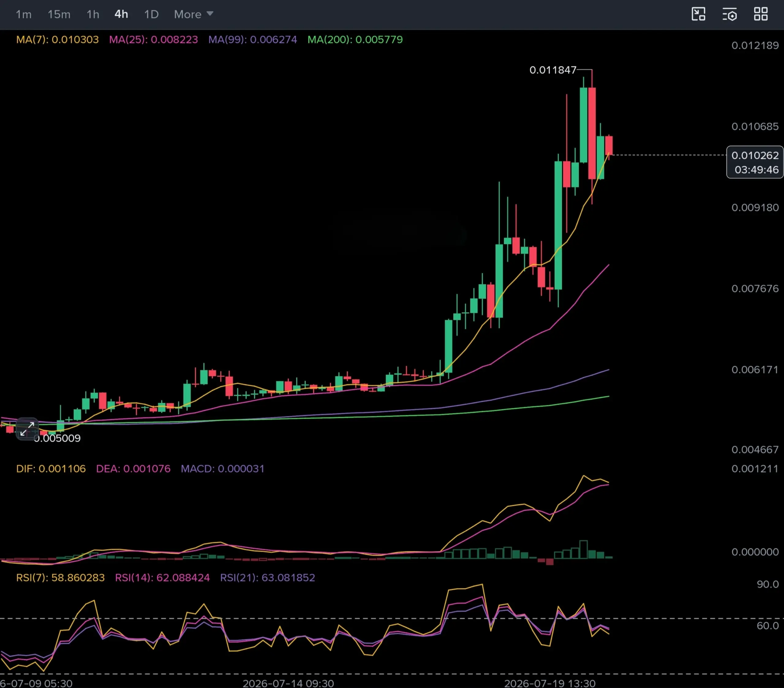This screenshot has width=784, height=688.
Task: Click the 0.007676 price axis label
Action: coord(755,289)
